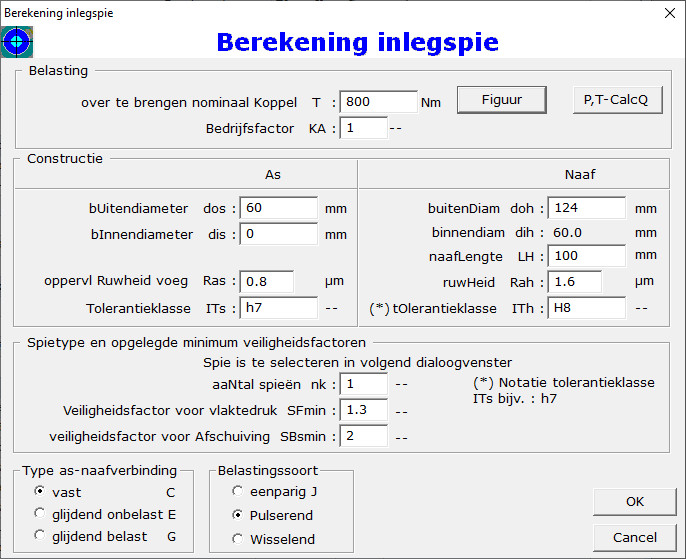Click the ruwHeid Rah input field
Image resolution: width=686 pixels, height=559 pixels.
pos(575,282)
